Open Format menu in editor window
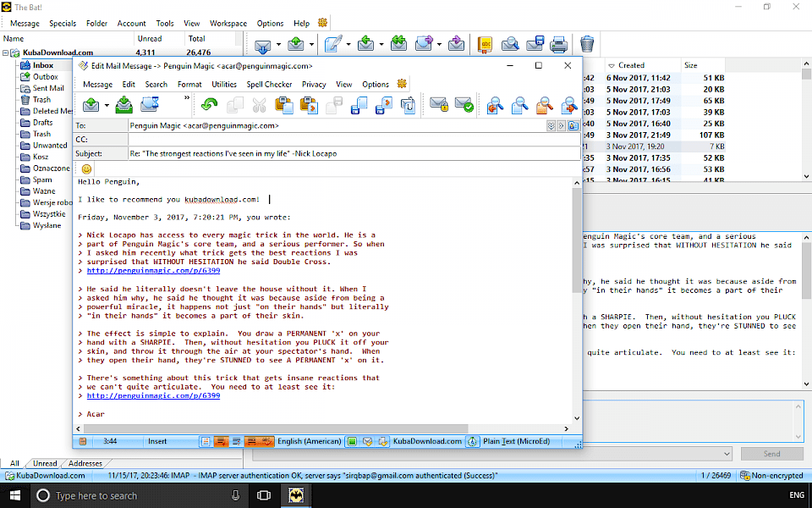Screen dimensions: 812x508 [189, 84]
